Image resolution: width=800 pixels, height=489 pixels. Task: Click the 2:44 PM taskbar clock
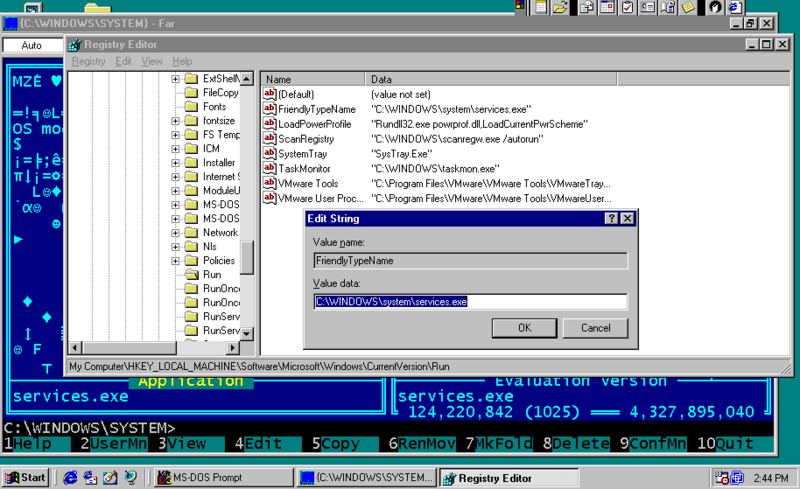[771, 478]
